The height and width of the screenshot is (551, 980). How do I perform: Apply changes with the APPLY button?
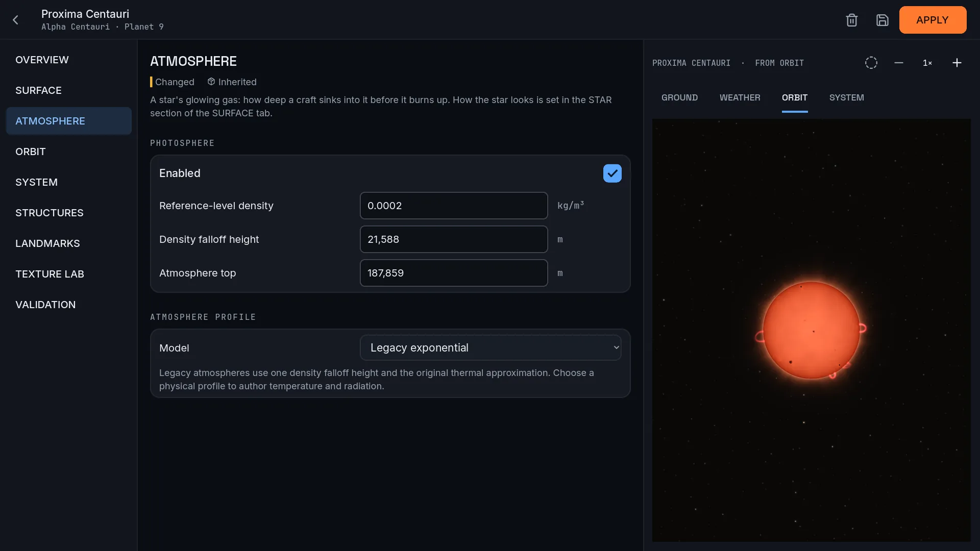pyautogui.click(x=932, y=20)
